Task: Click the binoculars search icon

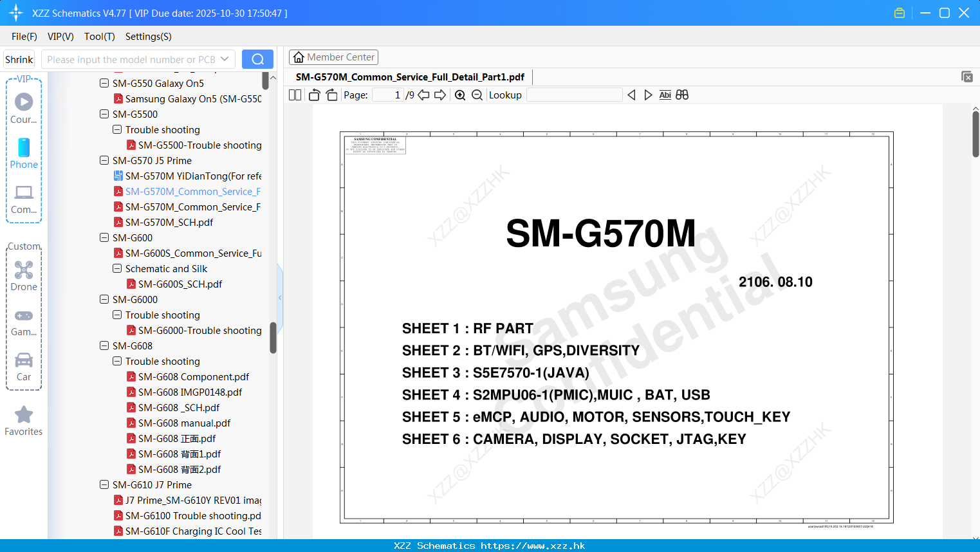Action: [682, 95]
